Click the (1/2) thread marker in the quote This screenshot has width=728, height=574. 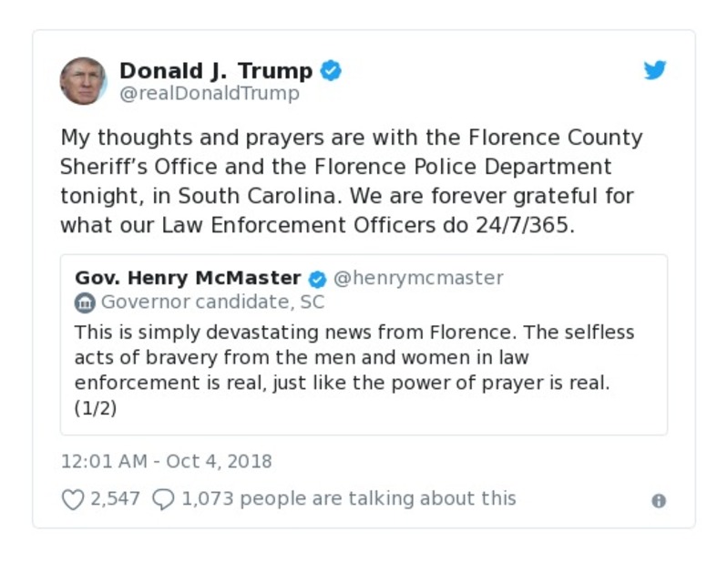[96, 408]
